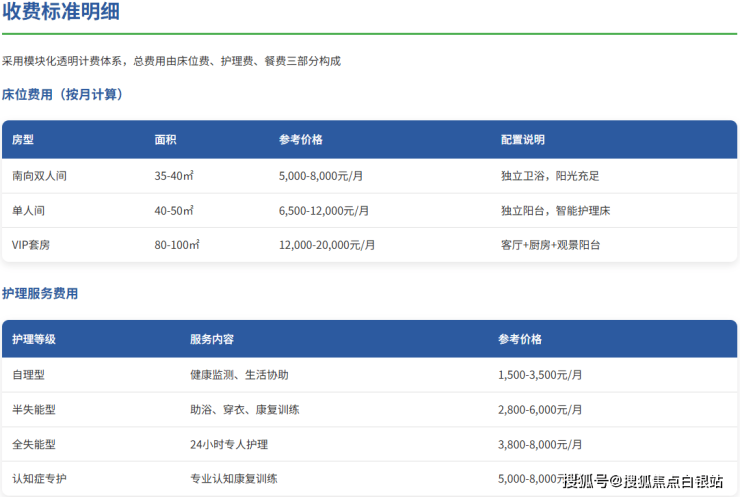Select the 认知症专护 care level cell
The image size is (740, 497).
click(x=39, y=478)
